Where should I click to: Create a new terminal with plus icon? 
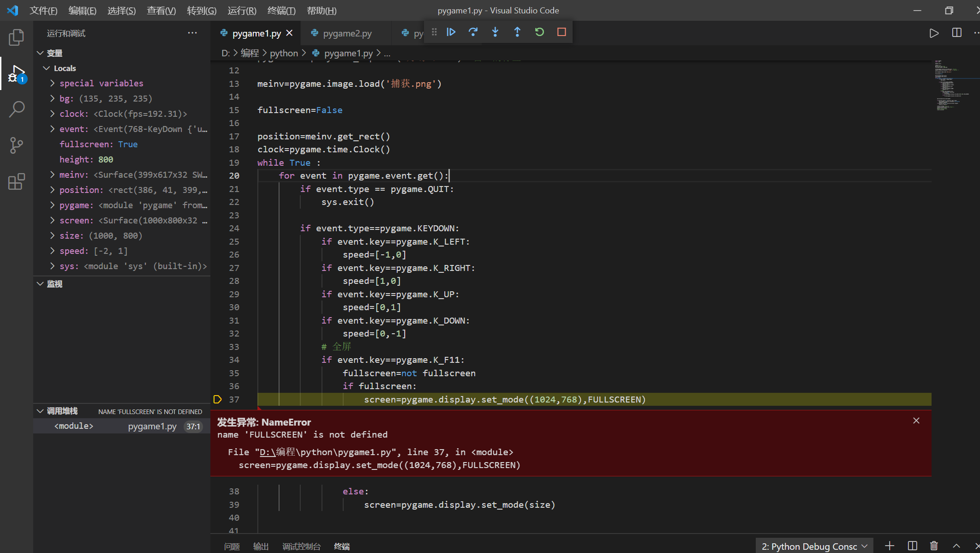(x=890, y=546)
